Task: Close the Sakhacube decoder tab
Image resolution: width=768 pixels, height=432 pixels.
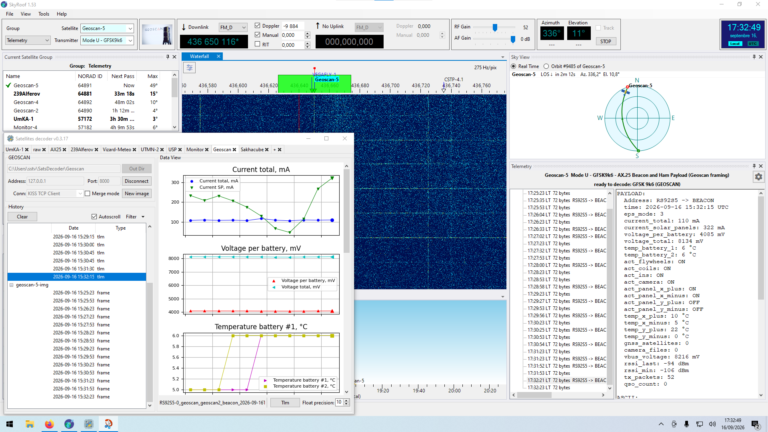Action: coord(267,149)
